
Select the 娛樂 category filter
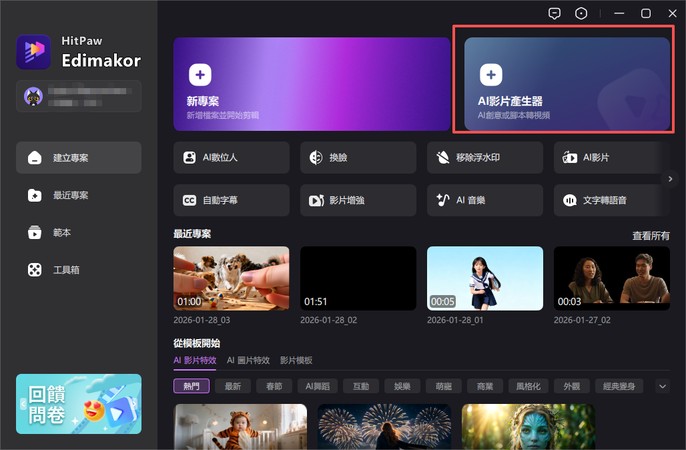[x=402, y=386]
